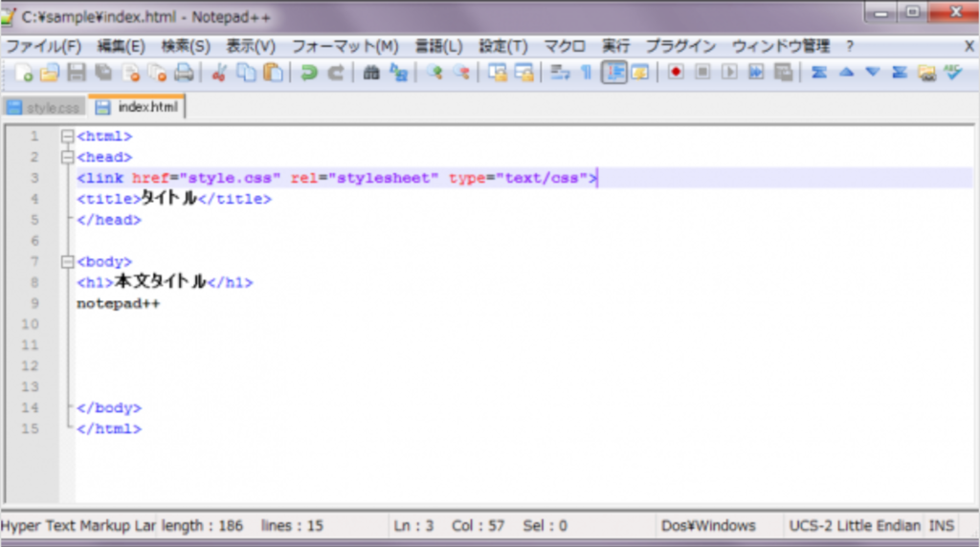Screen dimensions: 980x547
Task: Run macro multiple times icon
Action: [x=756, y=73]
